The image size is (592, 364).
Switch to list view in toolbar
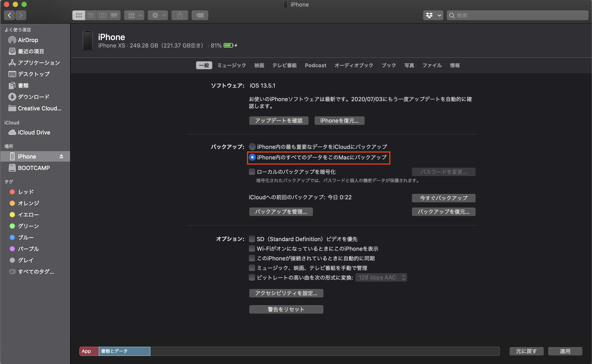coord(91,15)
